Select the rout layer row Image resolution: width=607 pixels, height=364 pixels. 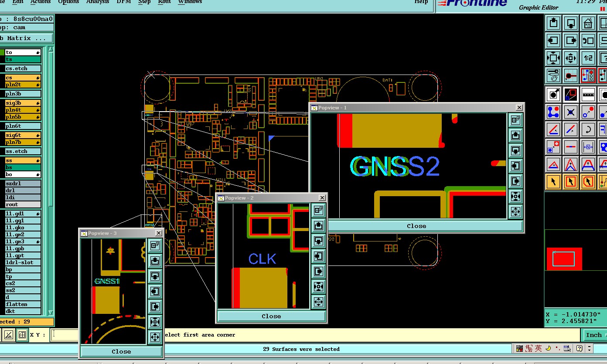(x=23, y=204)
